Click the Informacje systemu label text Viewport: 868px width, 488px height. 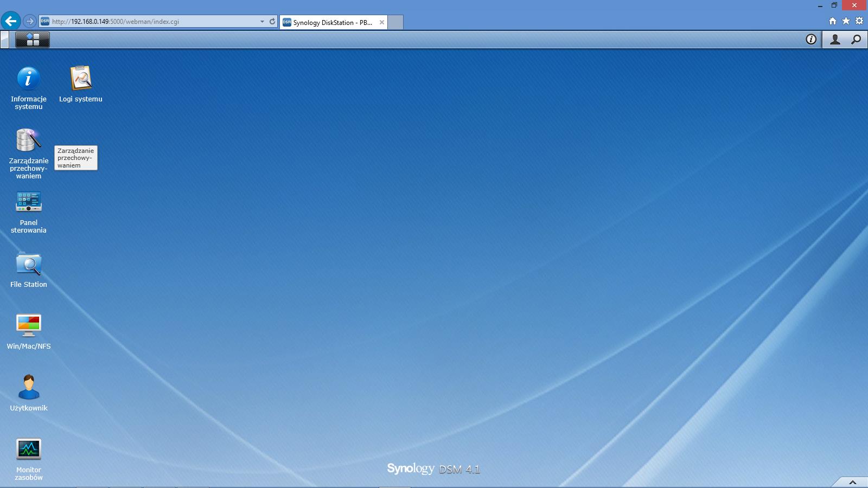28,103
